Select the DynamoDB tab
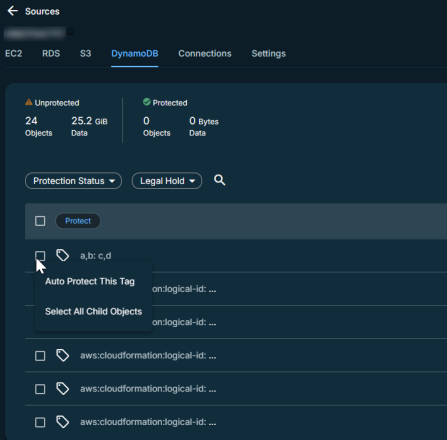The image size is (447, 440). pos(135,54)
